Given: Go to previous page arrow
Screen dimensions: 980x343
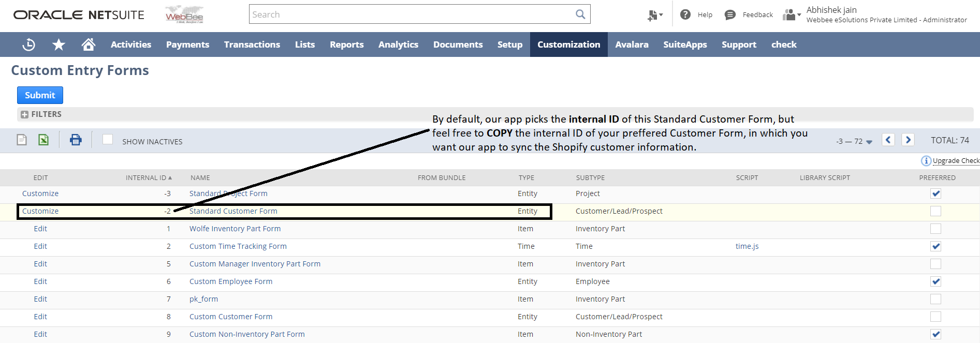Looking at the screenshot, I should pyautogui.click(x=888, y=140).
